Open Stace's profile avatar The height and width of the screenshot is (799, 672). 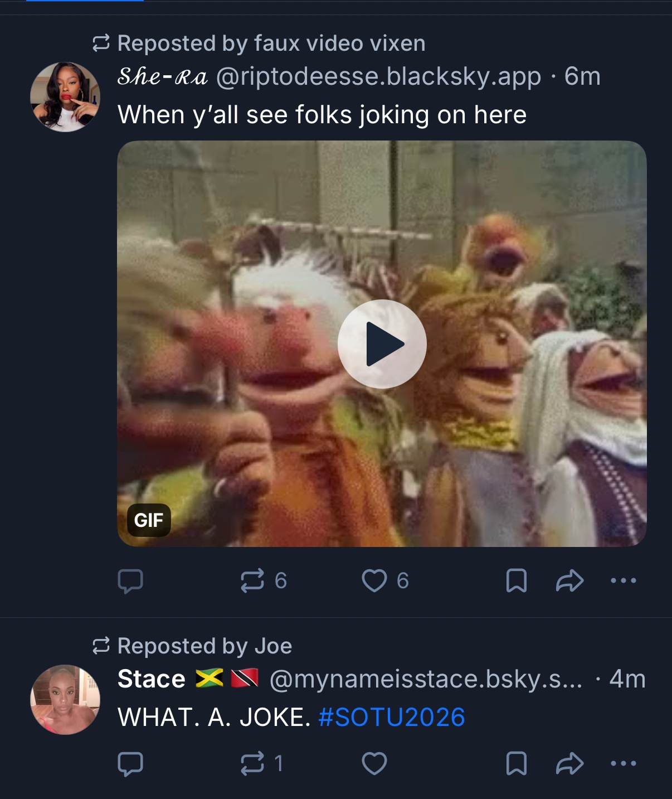[65, 699]
